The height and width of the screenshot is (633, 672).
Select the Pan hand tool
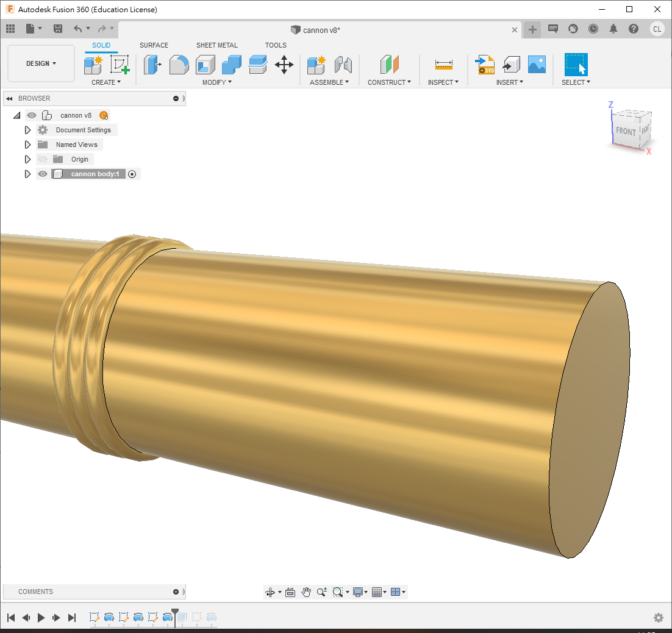[306, 592]
